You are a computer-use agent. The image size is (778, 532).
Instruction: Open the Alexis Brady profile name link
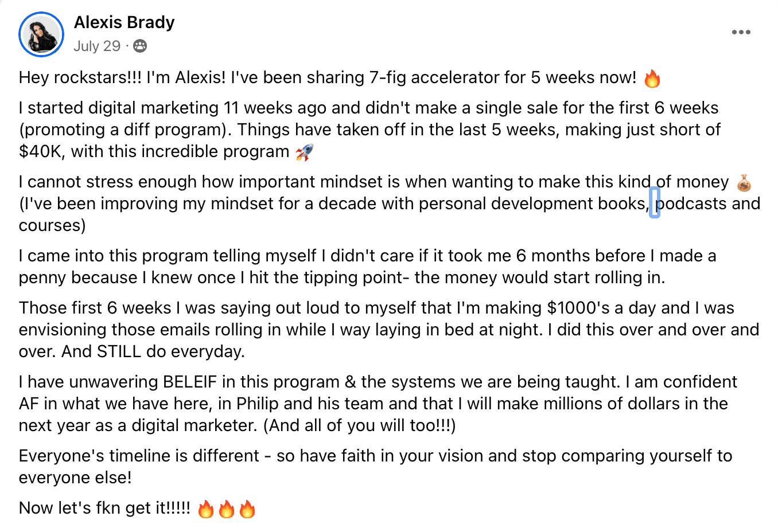pyautogui.click(x=124, y=22)
